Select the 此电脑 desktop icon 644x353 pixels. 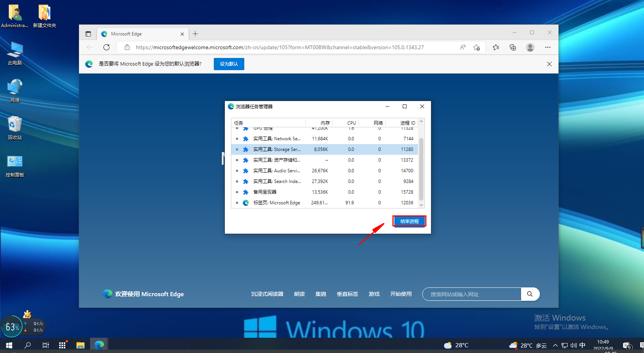(15, 53)
